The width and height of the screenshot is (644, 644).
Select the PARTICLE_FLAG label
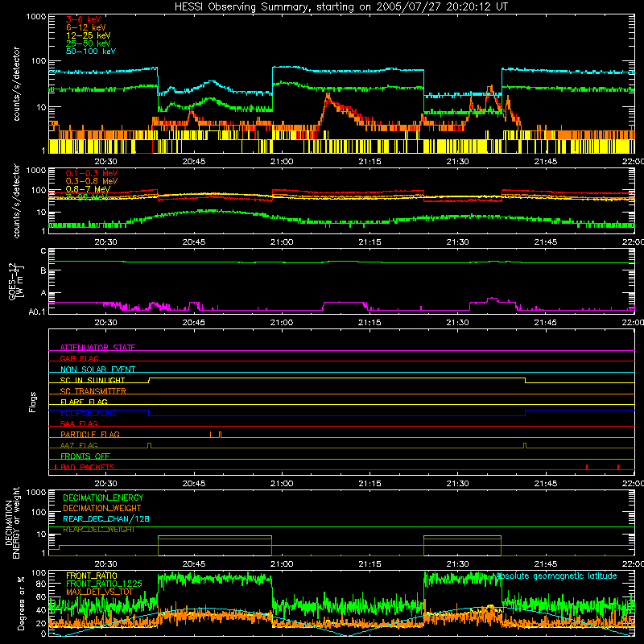pyautogui.click(x=90, y=434)
